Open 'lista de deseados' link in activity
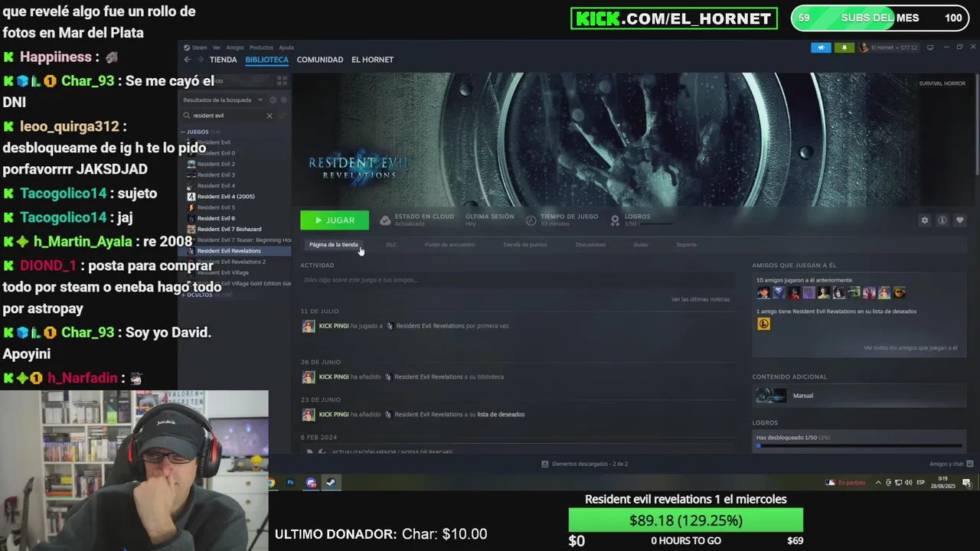Image resolution: width=980 pixels, height=551 pixels. pyautogui.click(x=501, y=415)
